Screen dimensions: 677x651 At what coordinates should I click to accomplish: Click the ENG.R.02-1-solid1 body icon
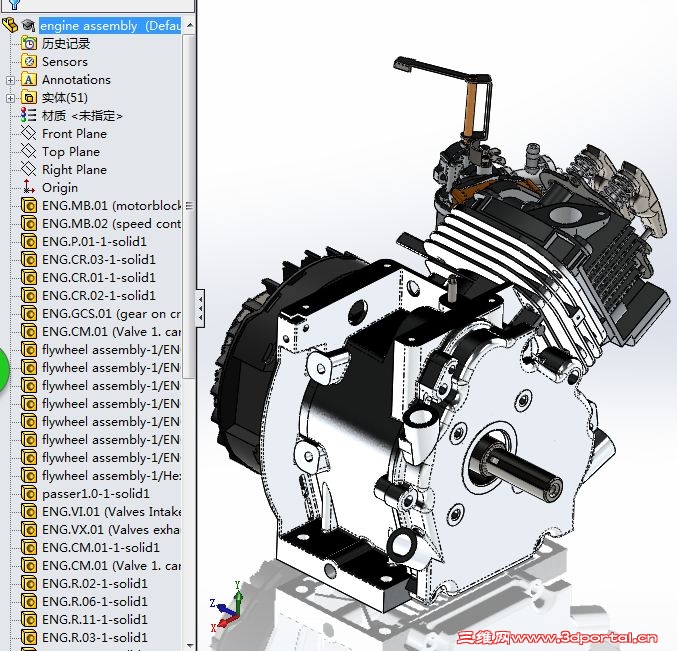click(x=29, y=583)
